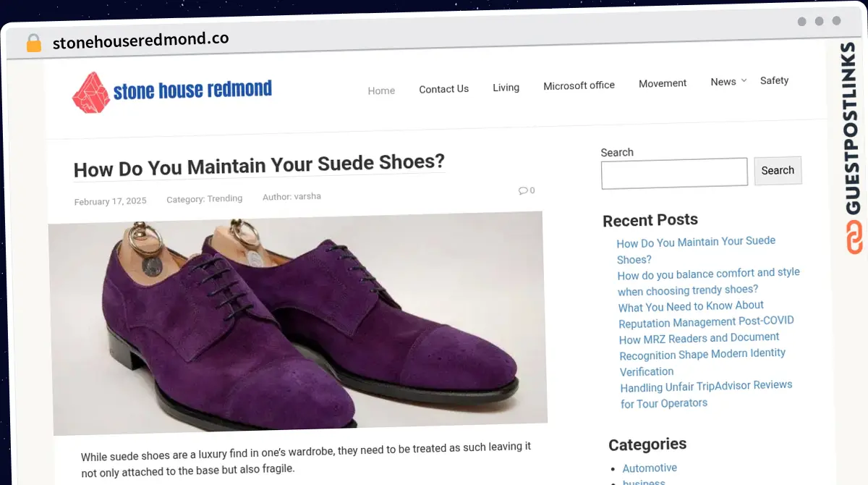Go to Contact Us page
The height and width of the screenshot is (485, 868).
443,89
